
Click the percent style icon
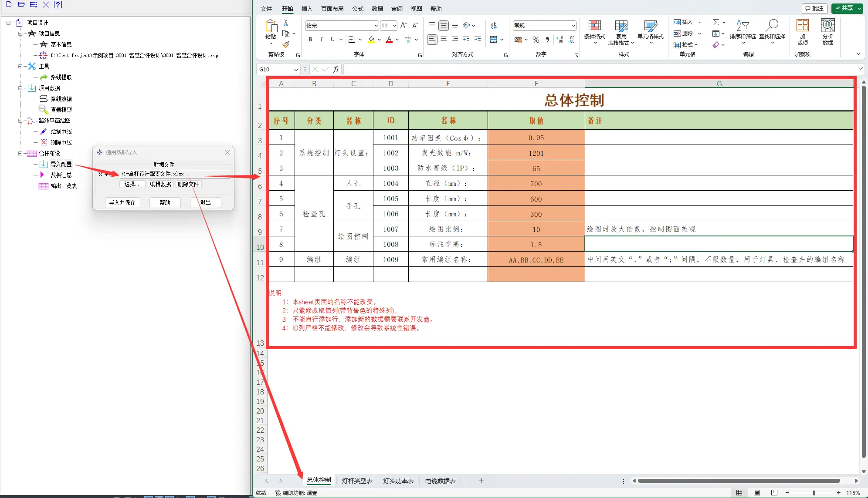tap(536, 40)
